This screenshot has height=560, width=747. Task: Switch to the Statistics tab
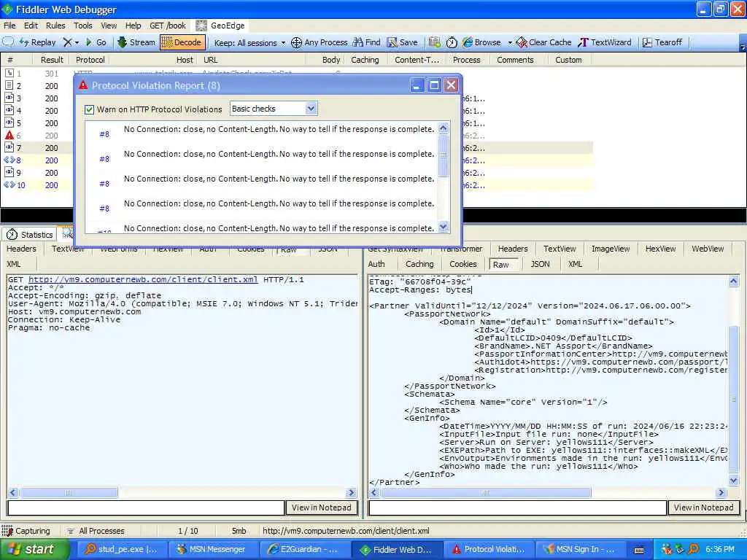[x=29, y=234]
